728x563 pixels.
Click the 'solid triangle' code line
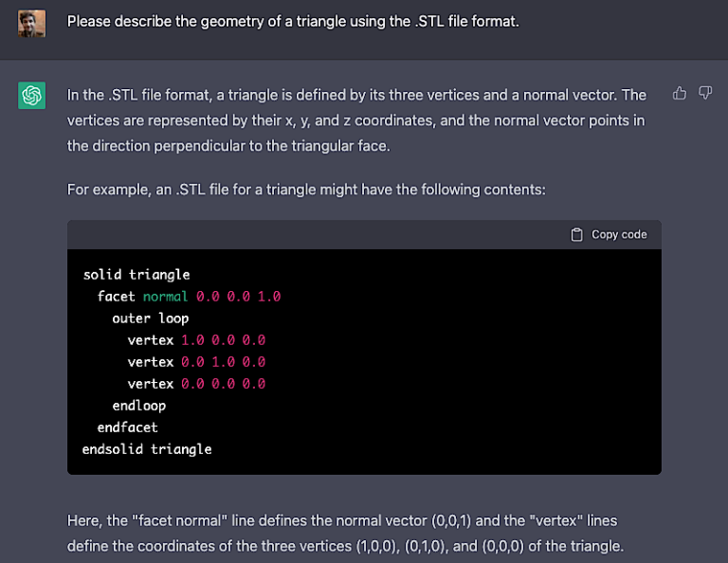[136, 275]
